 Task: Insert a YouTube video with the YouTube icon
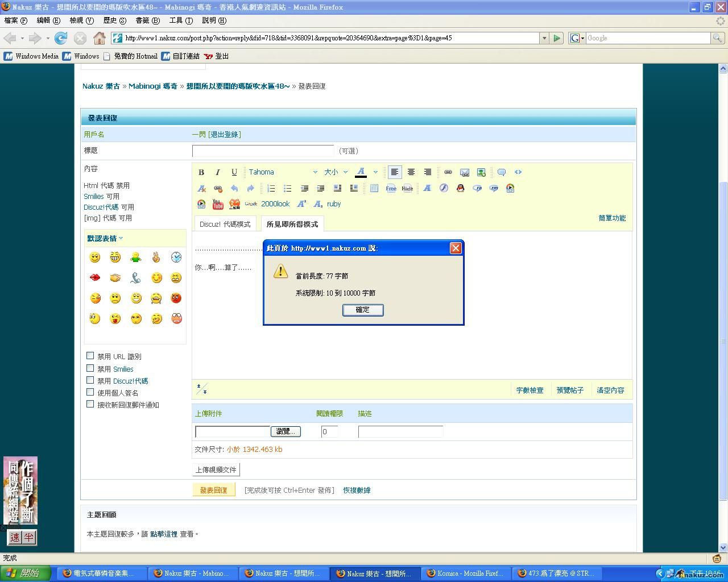[218, 204]
